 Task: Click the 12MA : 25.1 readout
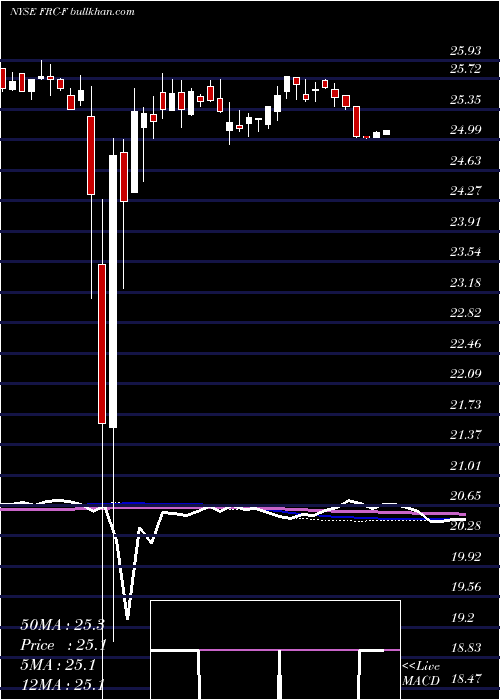(x=62, y=686)
